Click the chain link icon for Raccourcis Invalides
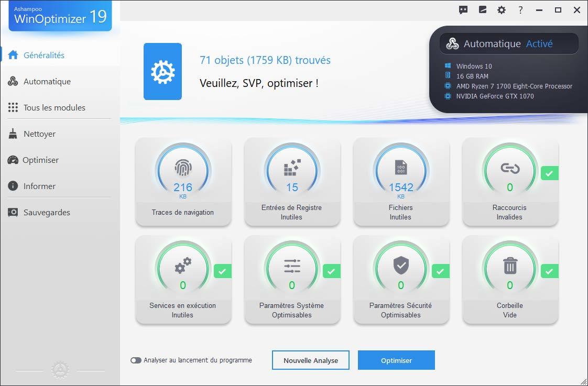The width and height of the screenshot is (588, 386). tap(510, 169)
